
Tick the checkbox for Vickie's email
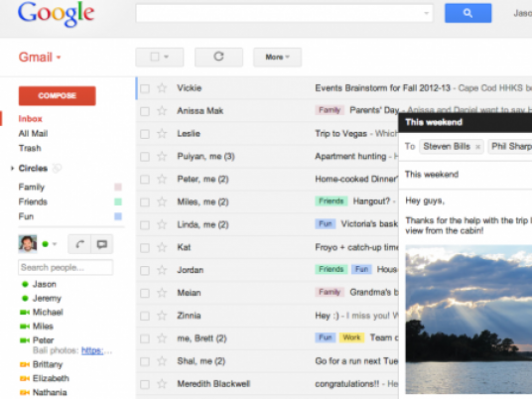point(145,88)
